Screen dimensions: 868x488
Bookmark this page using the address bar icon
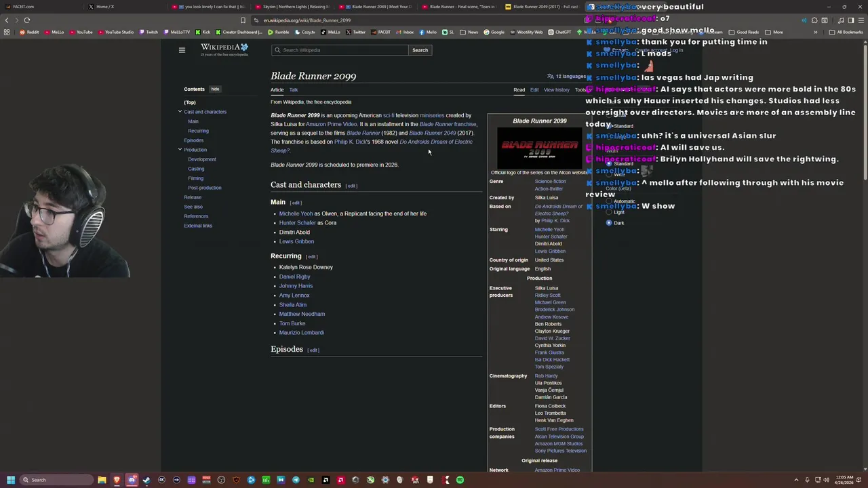tap(243, 20)
